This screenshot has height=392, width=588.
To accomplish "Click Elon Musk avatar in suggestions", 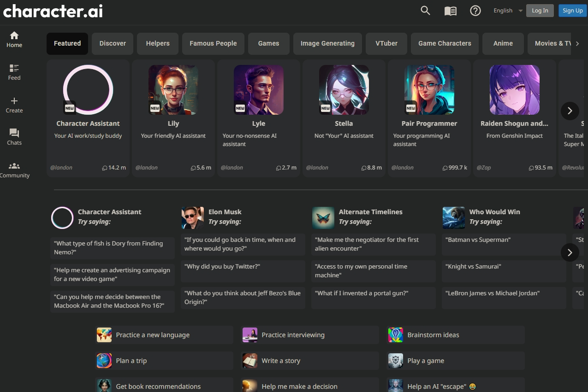I will (193, 218).
